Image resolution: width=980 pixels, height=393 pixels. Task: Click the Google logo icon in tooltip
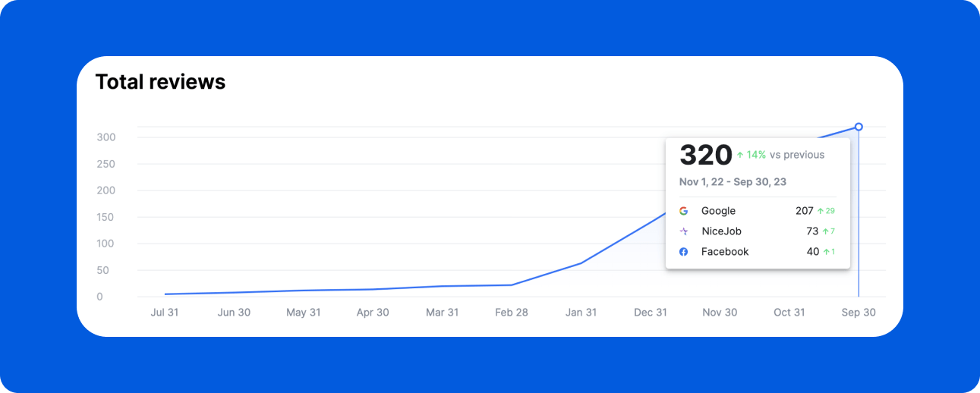683,211
